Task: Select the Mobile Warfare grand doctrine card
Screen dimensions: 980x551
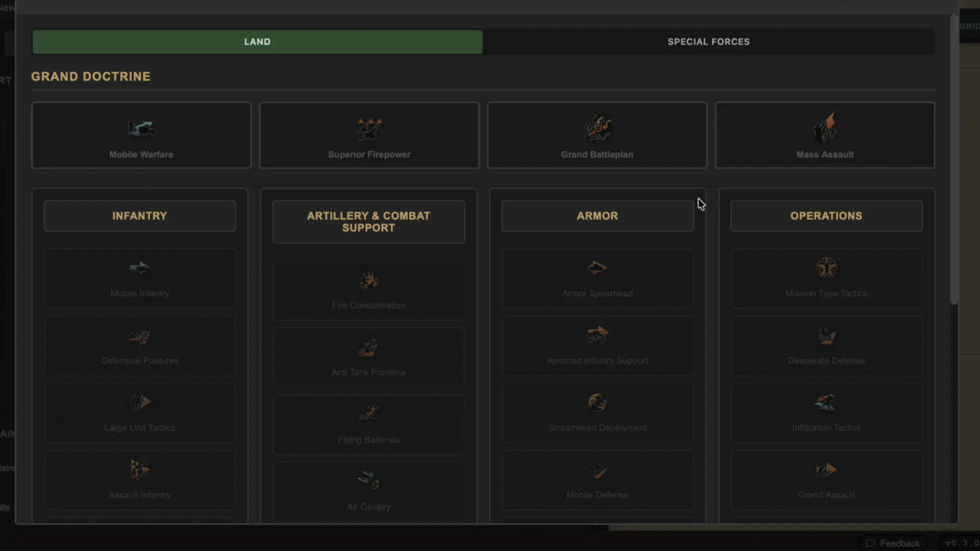Action: pos(141,135)
